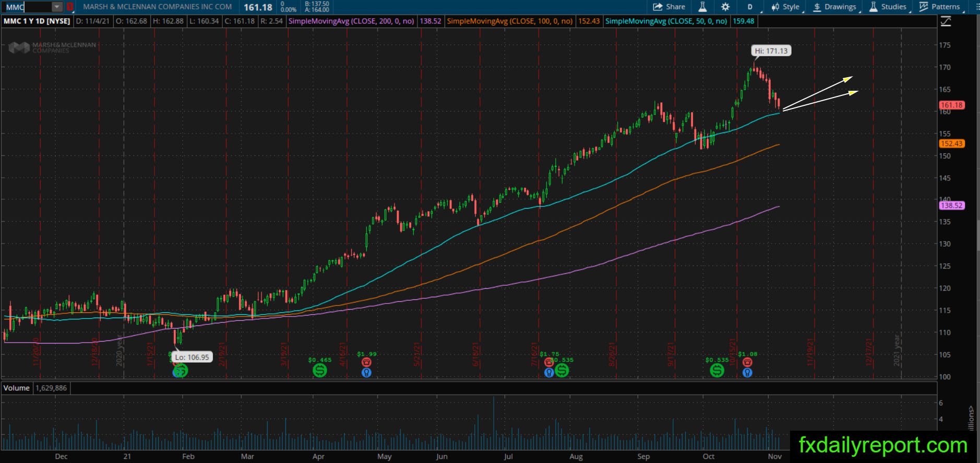
Task: Click the Share button
Action: point(669,7)
